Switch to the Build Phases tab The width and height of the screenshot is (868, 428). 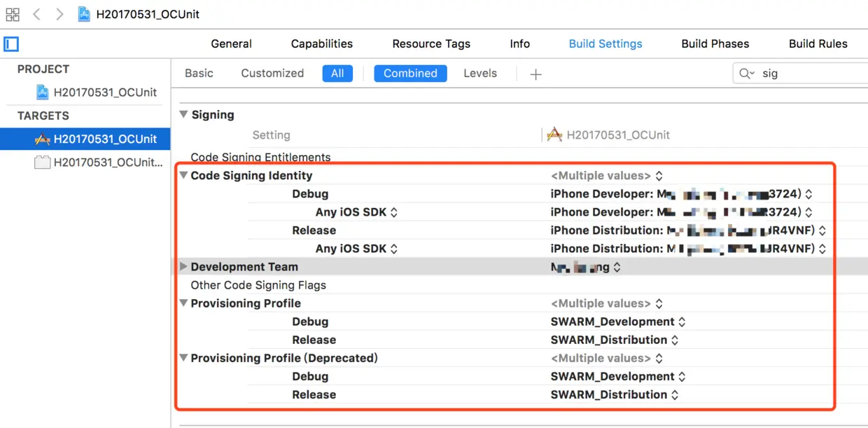715,43
